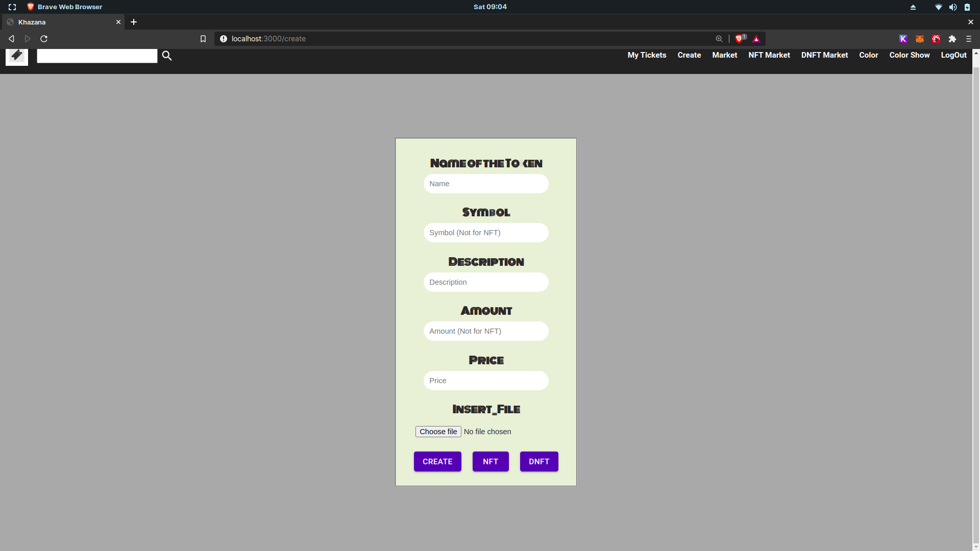This screenshot has width=980, height=551.
Task: Reload the current page
Action: pyautogui.click(x=44, y=39)
